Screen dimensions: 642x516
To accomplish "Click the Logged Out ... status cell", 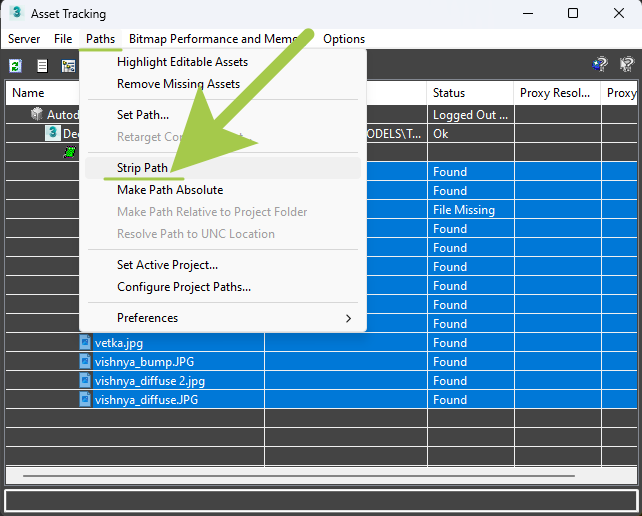I will pyautogui.click(x=470, y=115).
